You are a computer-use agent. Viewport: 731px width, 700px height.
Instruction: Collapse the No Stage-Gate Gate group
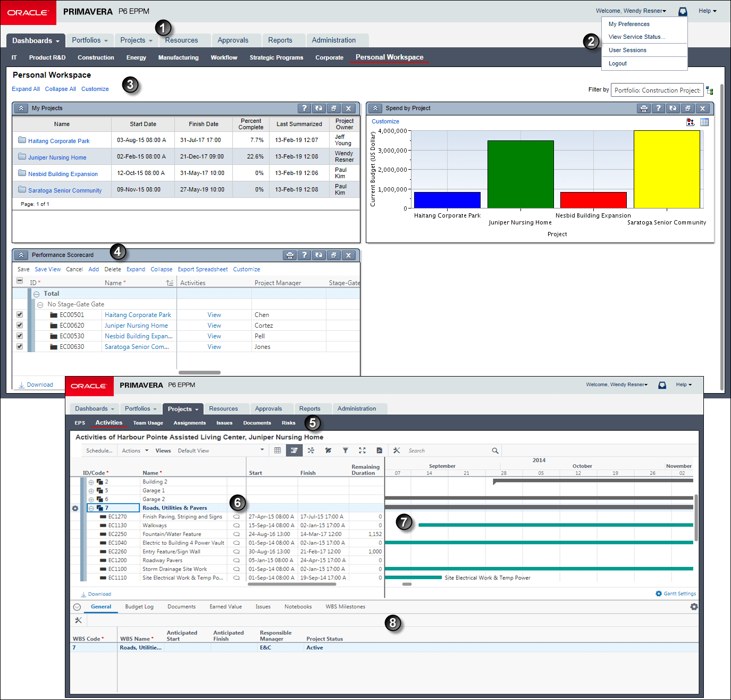(40, 305)
